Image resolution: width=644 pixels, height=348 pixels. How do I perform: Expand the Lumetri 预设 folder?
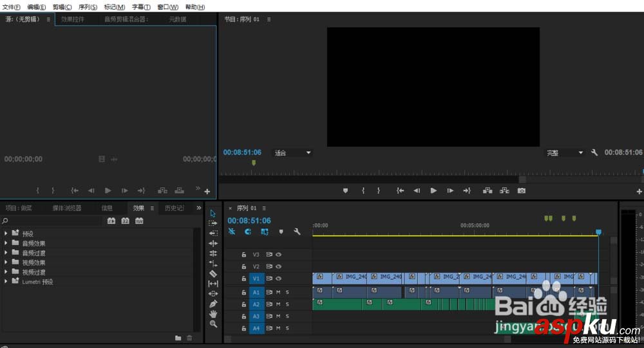click(x=6, y=281)
